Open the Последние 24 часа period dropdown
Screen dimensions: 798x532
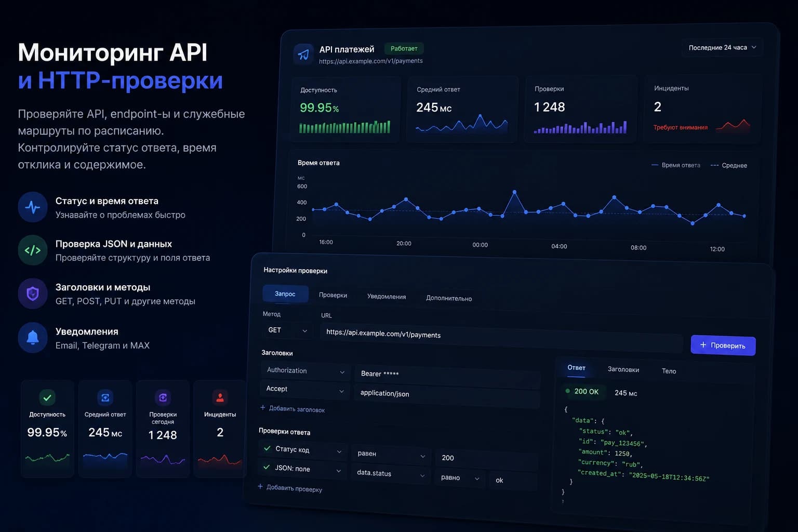722,47
